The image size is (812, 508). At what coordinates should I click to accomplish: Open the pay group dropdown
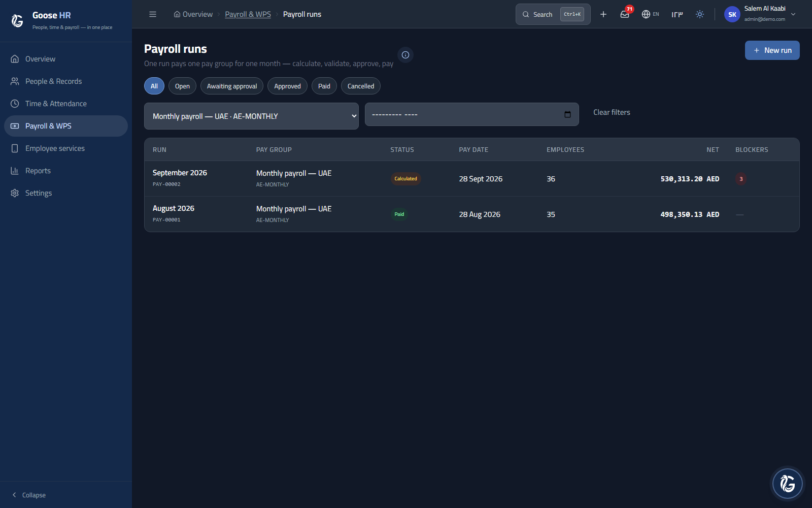pos(251,116)
